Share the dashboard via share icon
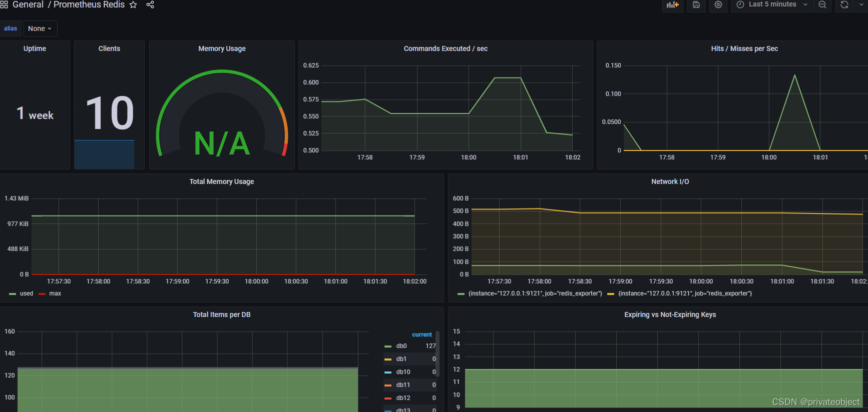This screenshot has height=412, width=868. tap(150, 4)
